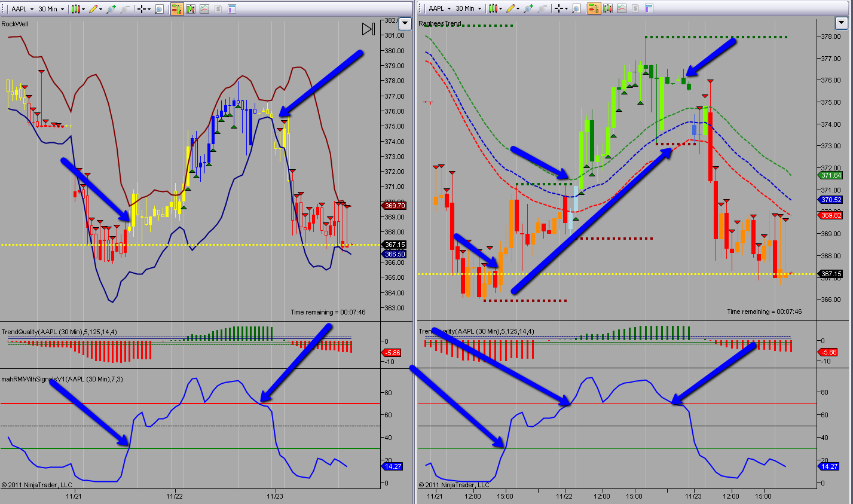Click the 11/22 date label in left chart
The image size is (853, 504).
coord(175,496)
